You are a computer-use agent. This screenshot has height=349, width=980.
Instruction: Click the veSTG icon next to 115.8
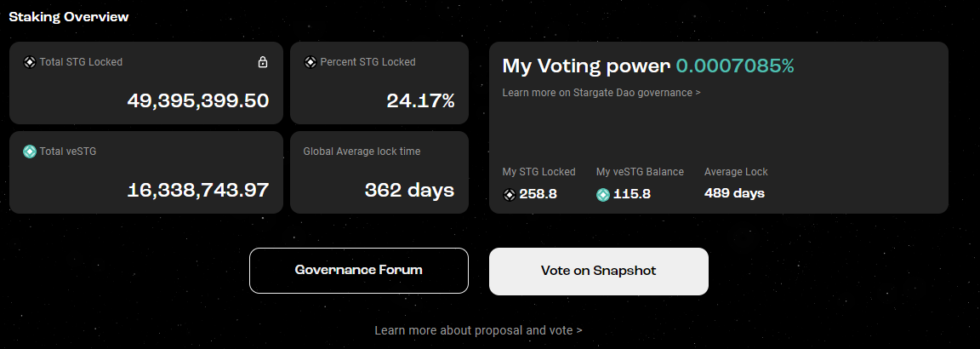603,194
